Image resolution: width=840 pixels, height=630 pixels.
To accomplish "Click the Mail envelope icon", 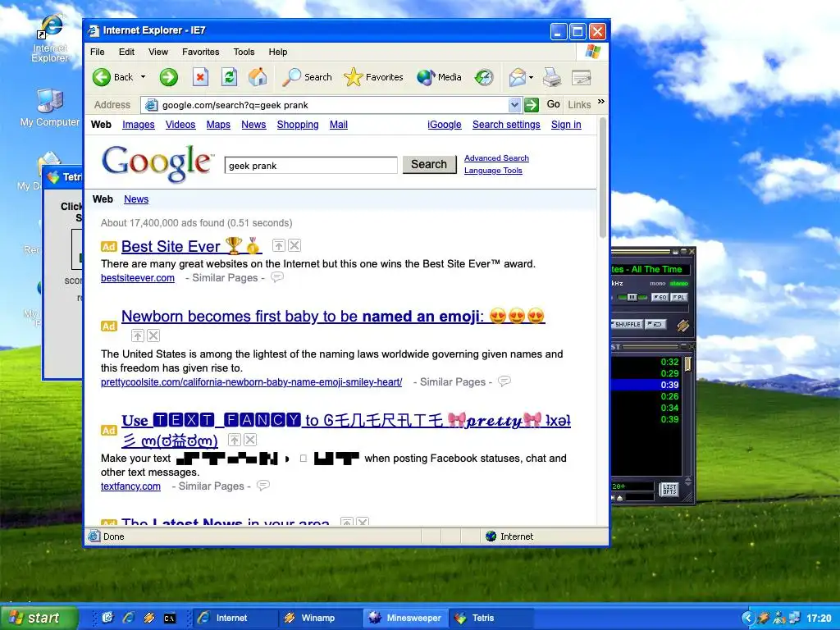I will pyautogui.click(x=517, y=77).
